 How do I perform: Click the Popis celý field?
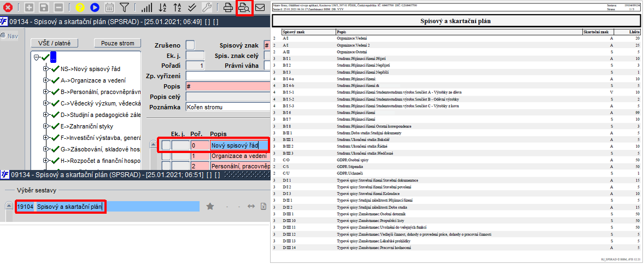tap(229, 97)
